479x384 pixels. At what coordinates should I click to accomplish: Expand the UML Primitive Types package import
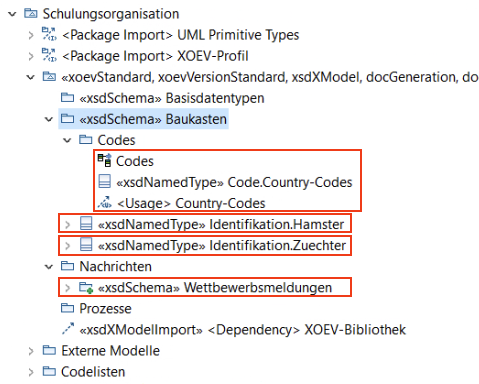(x=31, y=35)
